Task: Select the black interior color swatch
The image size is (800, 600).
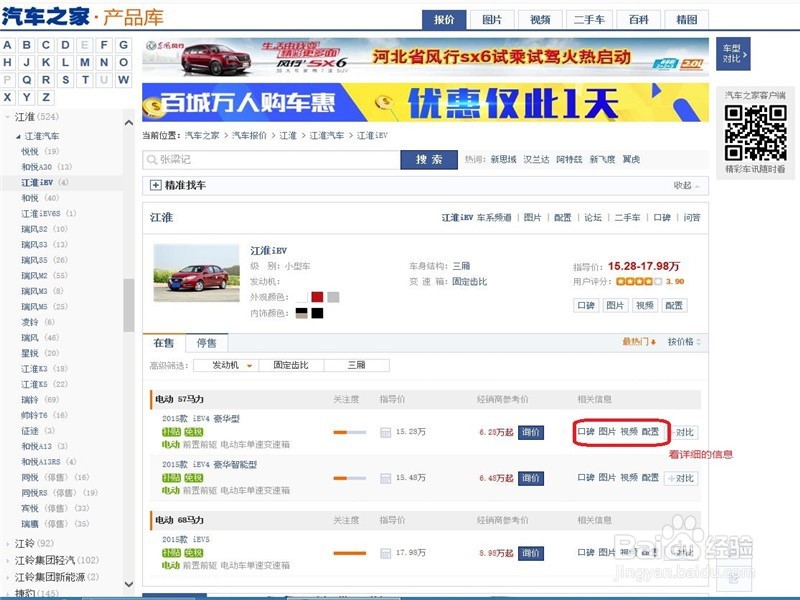Action: pyautogui.click(x=317, y=313)
